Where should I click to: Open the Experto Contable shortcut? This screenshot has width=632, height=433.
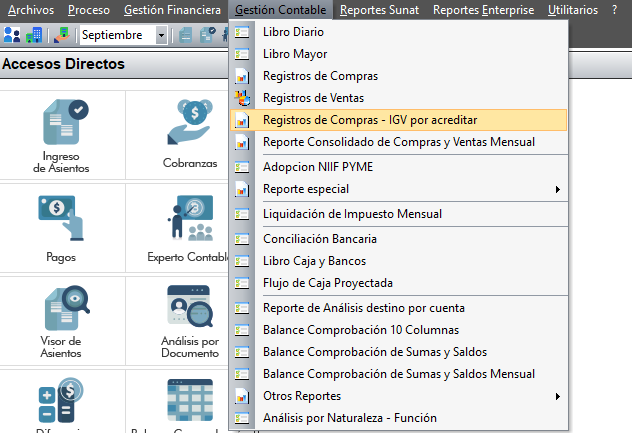(188, 229)
